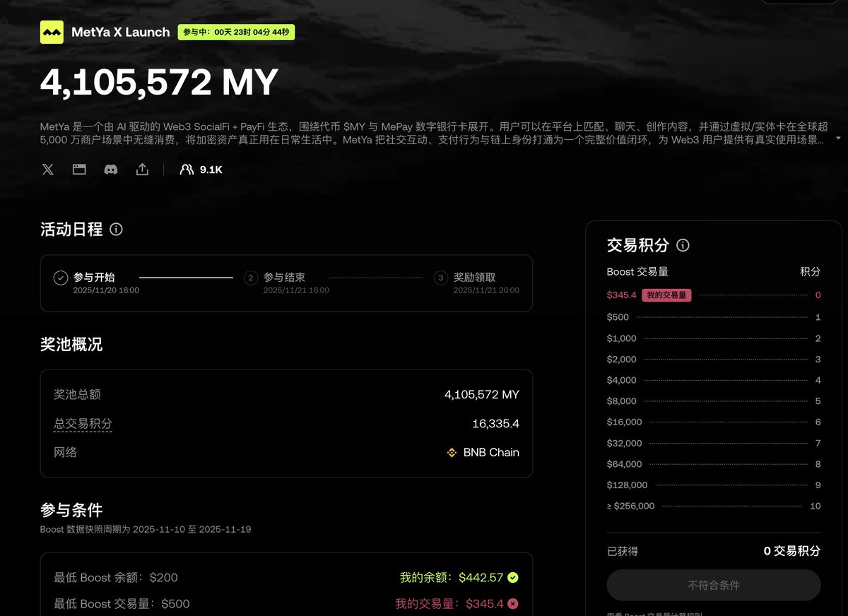The height and width of the screenshot is (616, 848).
Task: Click the $128,000 tier row
Action: tap(714, 485)
